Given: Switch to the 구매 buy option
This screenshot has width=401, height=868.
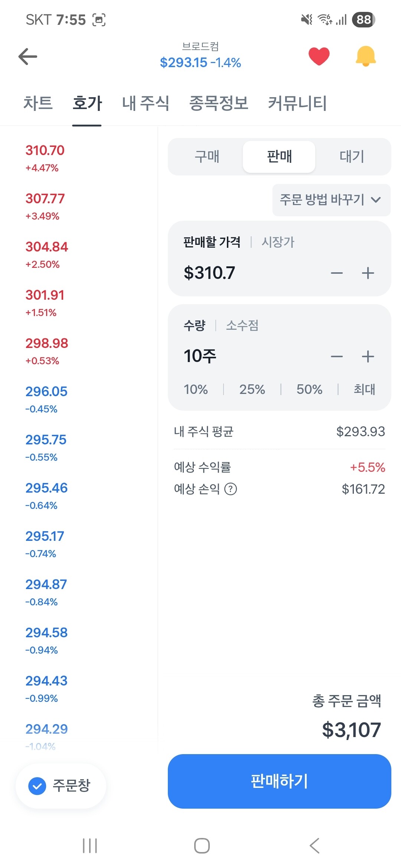Looking at the screenshot, I should [207, 157].
